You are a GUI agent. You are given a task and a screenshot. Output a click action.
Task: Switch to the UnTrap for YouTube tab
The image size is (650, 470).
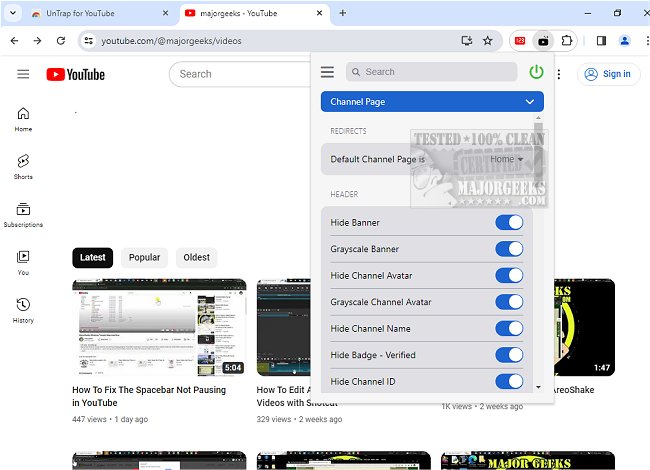click(x=97, y=13)
